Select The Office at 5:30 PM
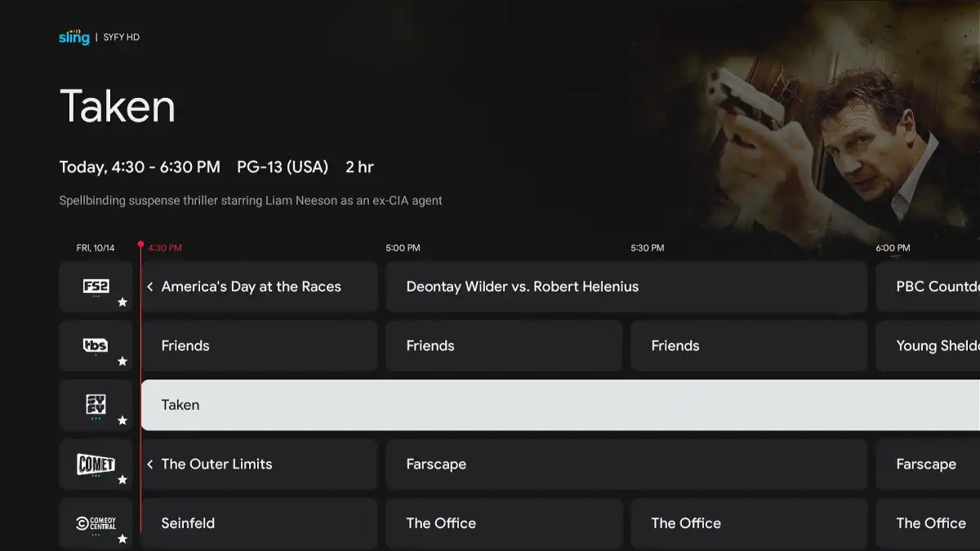The height and width of the screenshot is (551, 980). click(749, 523)
